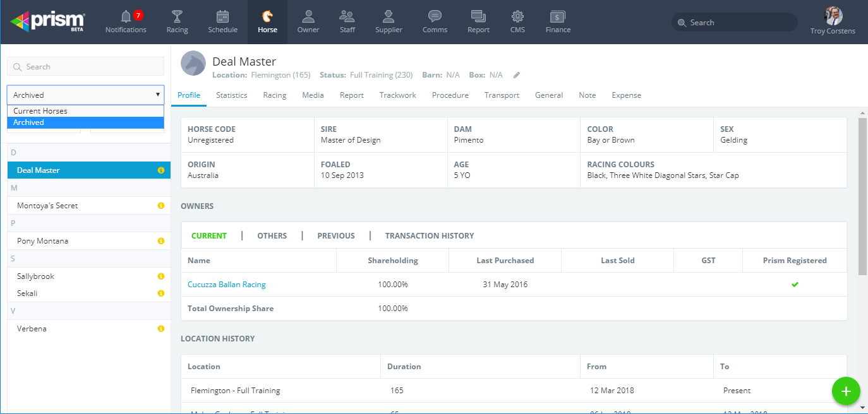The height and width of the screenshot is (414, 868).
Task: Open the Owner section
Action: click(x=308, y=22)
